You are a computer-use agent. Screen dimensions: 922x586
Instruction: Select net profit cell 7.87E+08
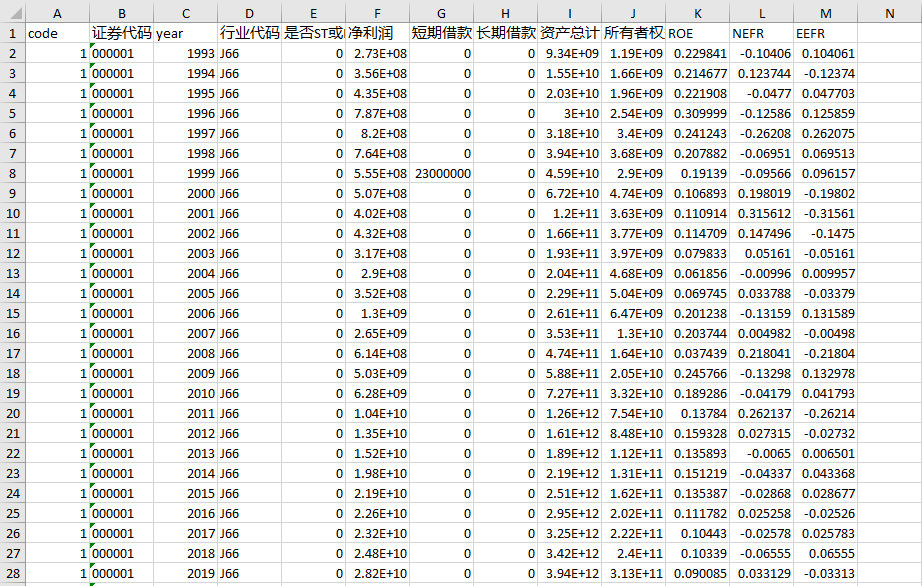pyautogui.click(x=377, y=113)
